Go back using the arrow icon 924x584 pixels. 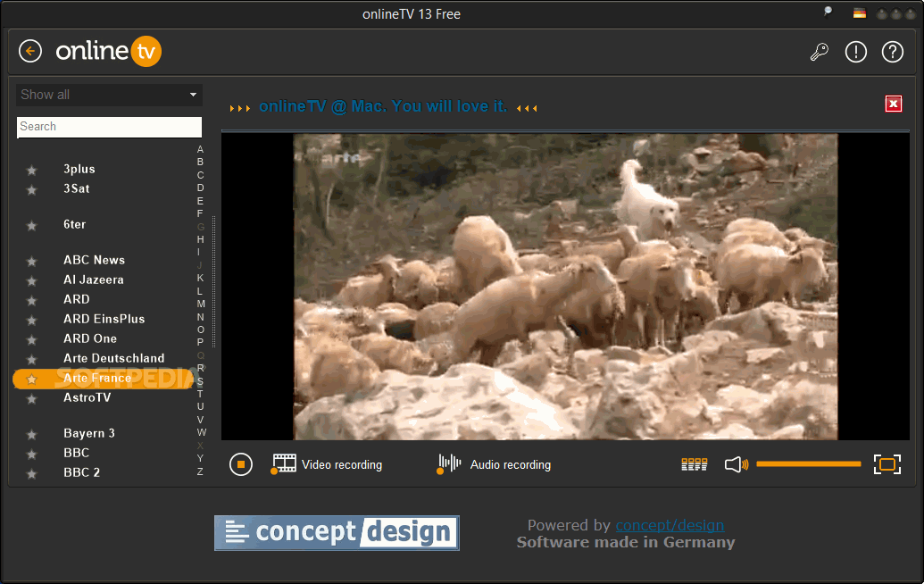30,51
